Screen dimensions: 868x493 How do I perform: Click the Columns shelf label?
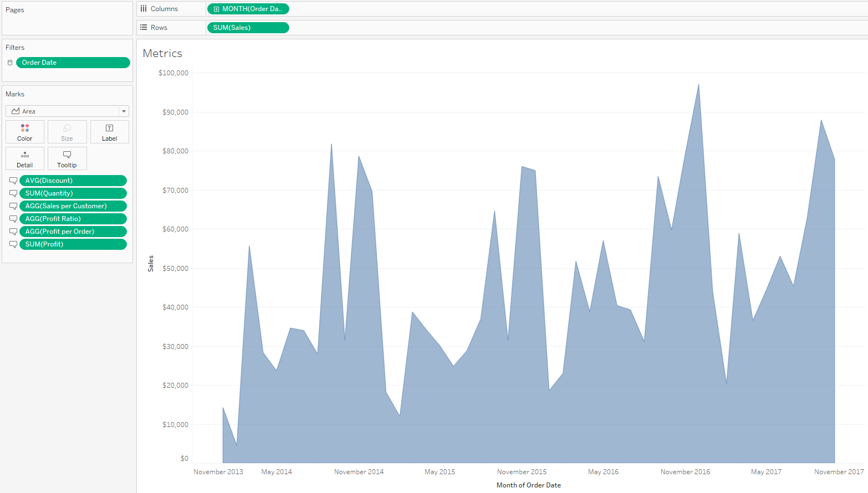[164, 9]
